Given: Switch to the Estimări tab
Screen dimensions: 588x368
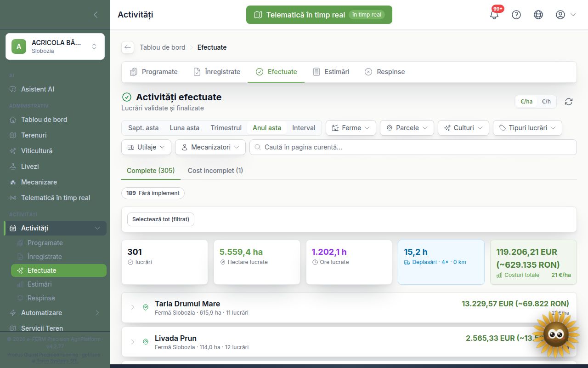Looking at the screenshot, I should pos(331,72).
